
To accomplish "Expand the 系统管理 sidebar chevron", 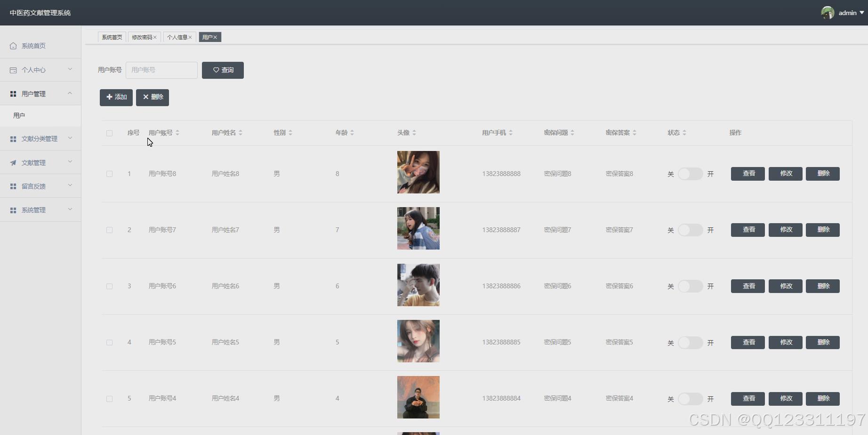I will (70, 209).
